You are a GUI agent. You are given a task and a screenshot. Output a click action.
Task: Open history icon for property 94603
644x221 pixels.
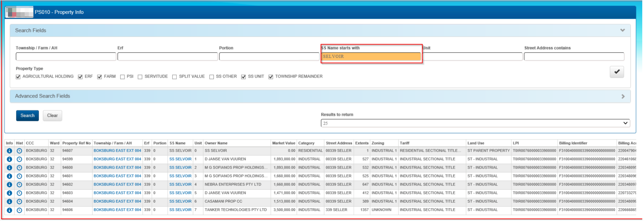19,193
